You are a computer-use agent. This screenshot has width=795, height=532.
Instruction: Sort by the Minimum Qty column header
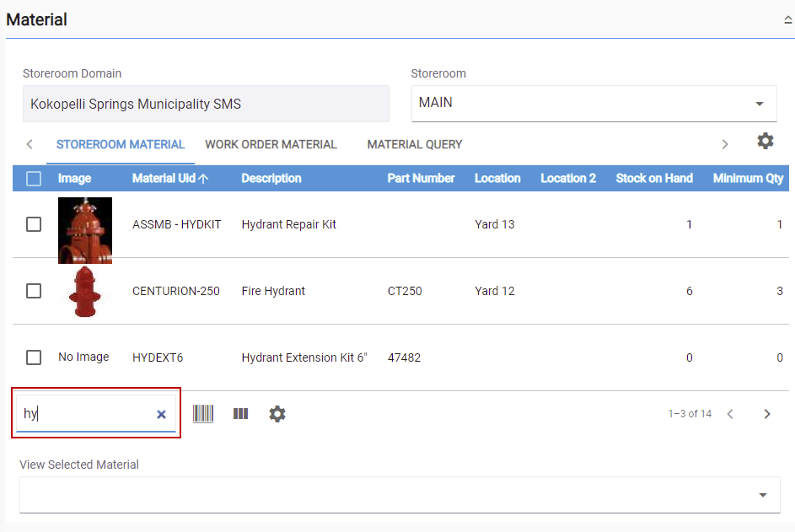tap(748, 179)
